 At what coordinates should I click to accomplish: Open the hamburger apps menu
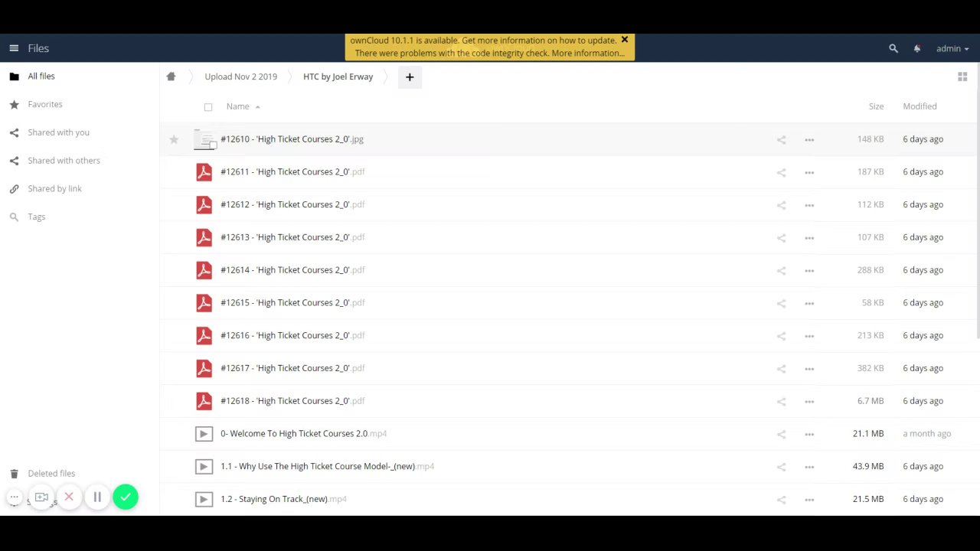coord(14,48)
